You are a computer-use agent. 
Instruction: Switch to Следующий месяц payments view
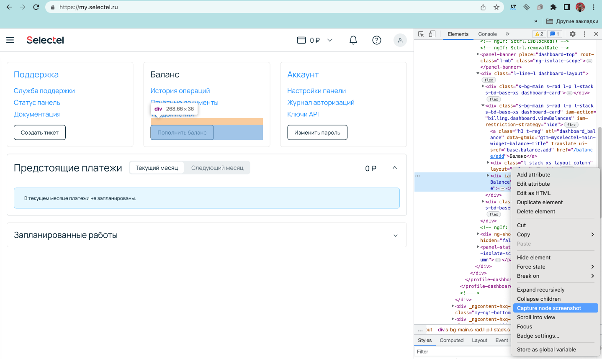[217, 168]
